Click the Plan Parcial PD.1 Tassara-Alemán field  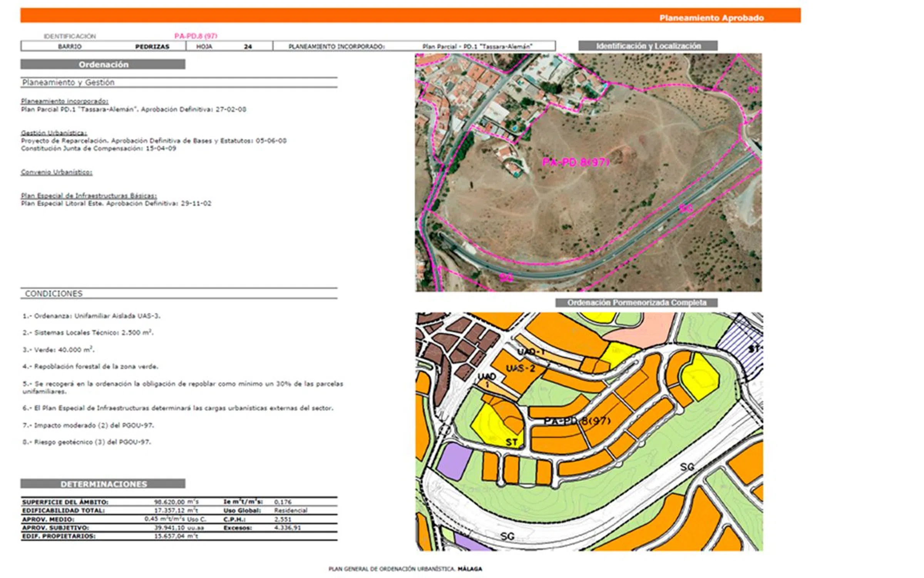[x=477, y=47]
